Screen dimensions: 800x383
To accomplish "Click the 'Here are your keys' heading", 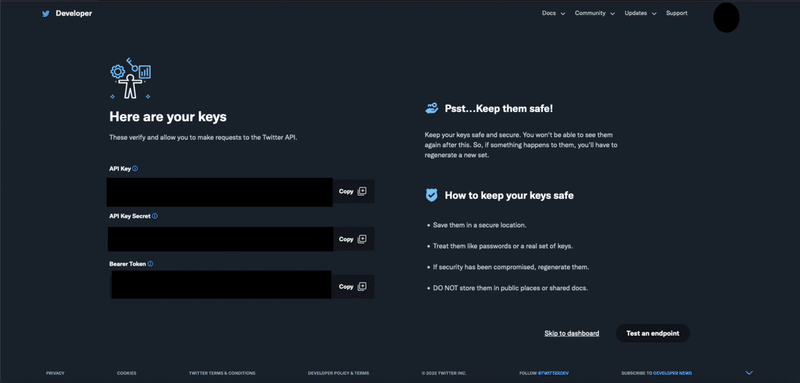I will click(x=168, y=117).
